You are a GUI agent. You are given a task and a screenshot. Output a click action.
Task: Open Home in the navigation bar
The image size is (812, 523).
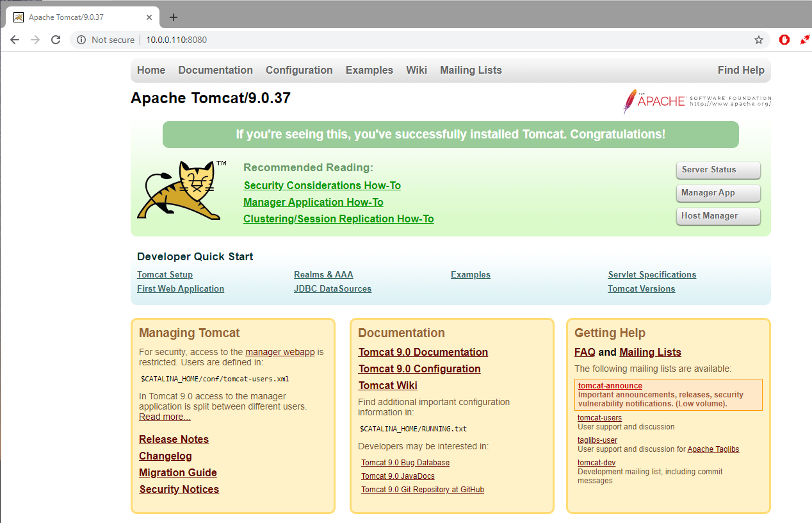(151, 71)
